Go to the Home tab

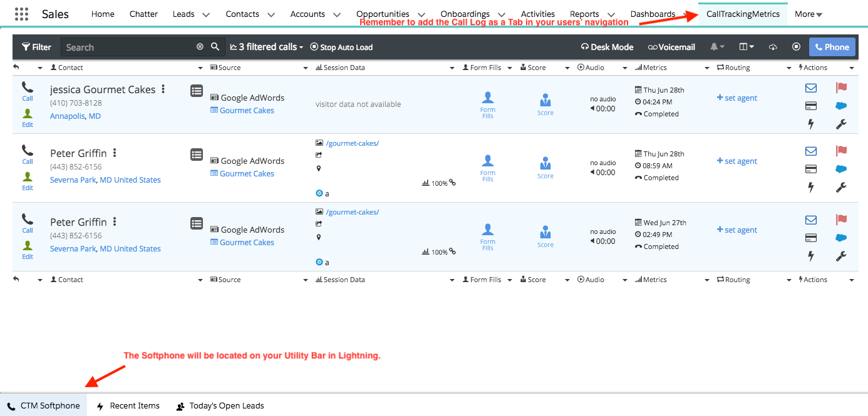coord(103,14)
